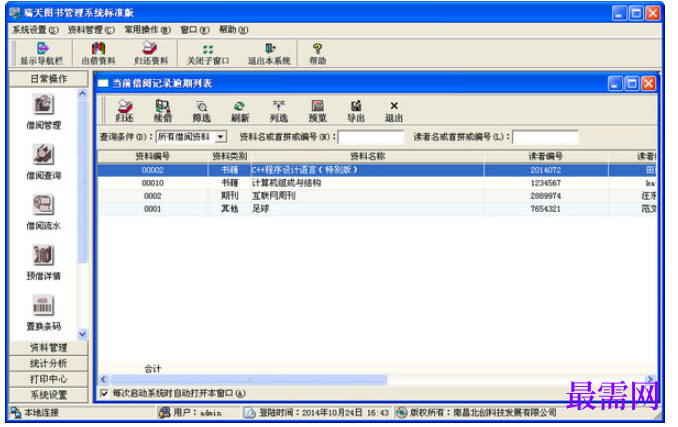Image resolution: width=678 pixels, height=427 pixels.
Task: Open the 帮助 menu in menu bar
Action: [233, 30]
